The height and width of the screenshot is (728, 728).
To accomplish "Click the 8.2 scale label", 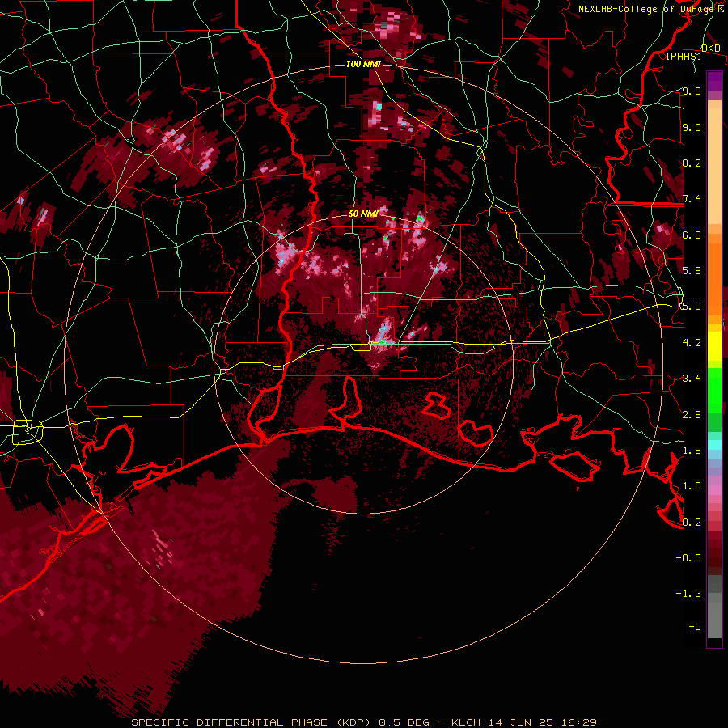I will [692, 163].
